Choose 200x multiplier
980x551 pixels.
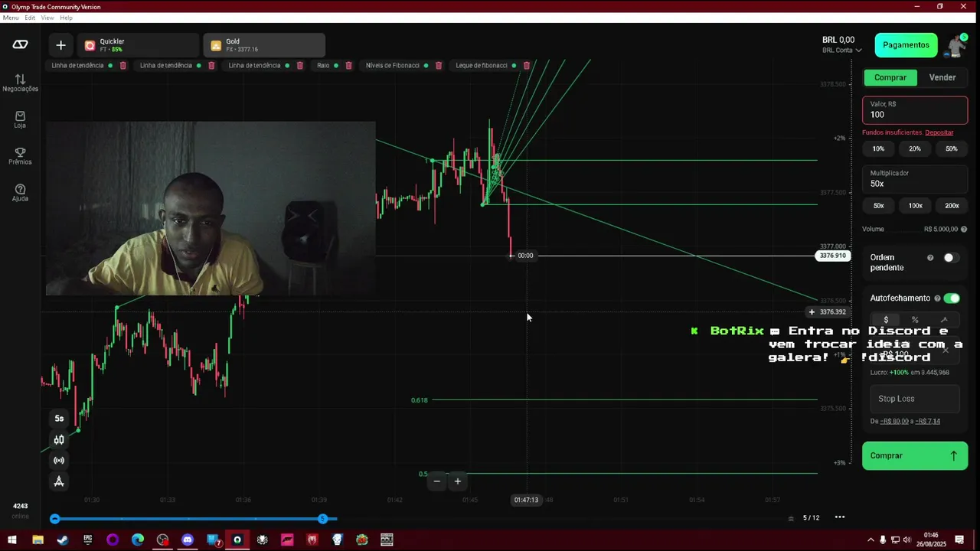pos(952,206)
